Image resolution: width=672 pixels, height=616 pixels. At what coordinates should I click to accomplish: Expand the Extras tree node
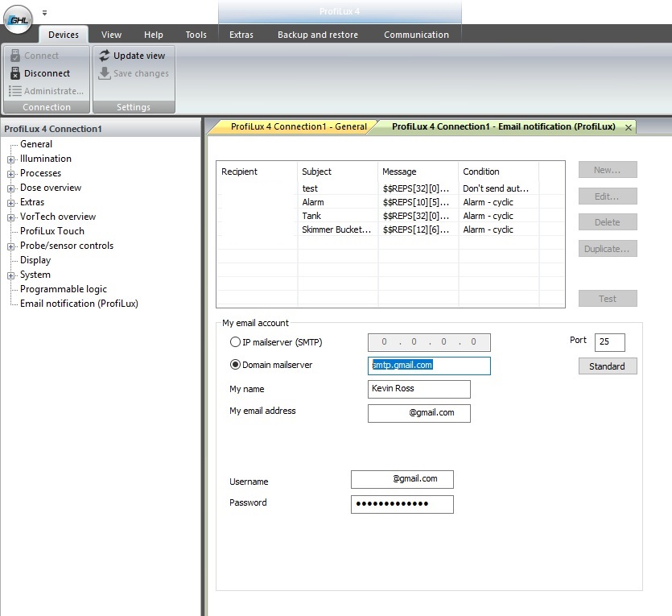click(10, 203)
